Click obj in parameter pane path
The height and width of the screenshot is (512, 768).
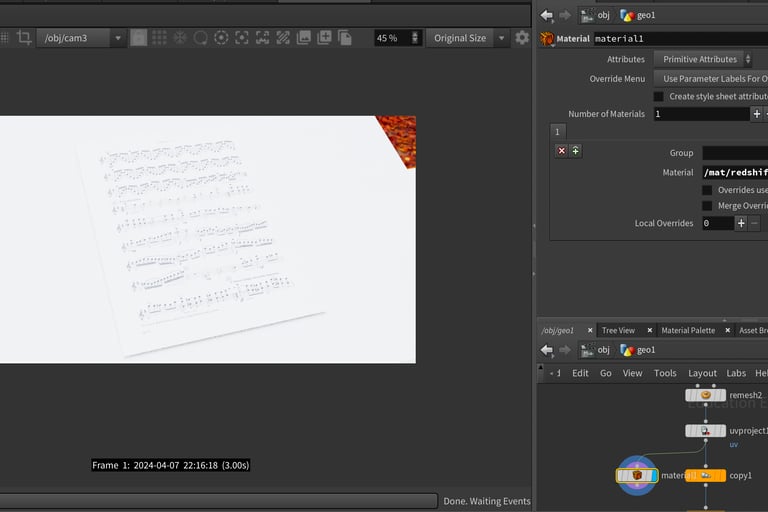point(596,15)
